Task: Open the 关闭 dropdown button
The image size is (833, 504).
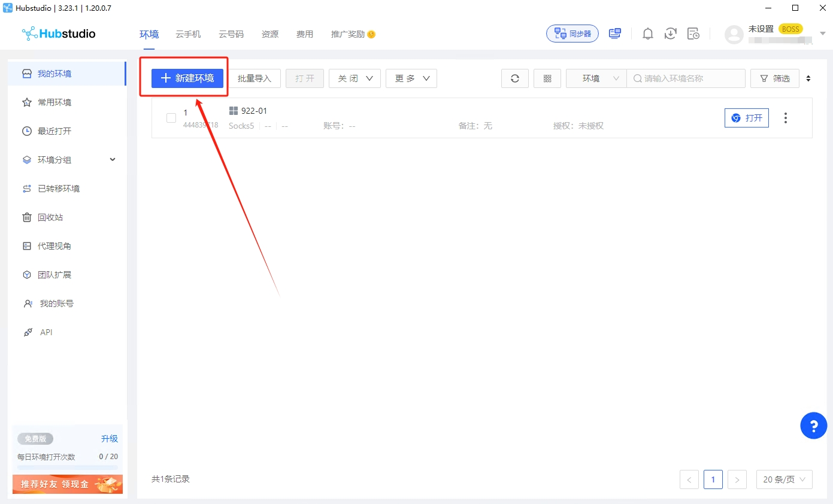Action: coord(355,78)
